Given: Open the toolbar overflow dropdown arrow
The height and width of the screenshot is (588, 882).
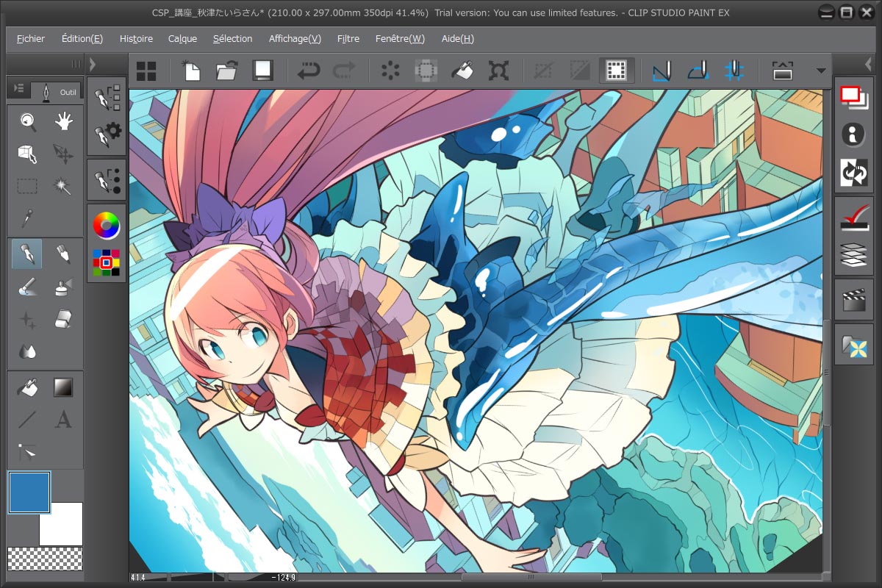Looking at the screenshot, I should point(821,71).
